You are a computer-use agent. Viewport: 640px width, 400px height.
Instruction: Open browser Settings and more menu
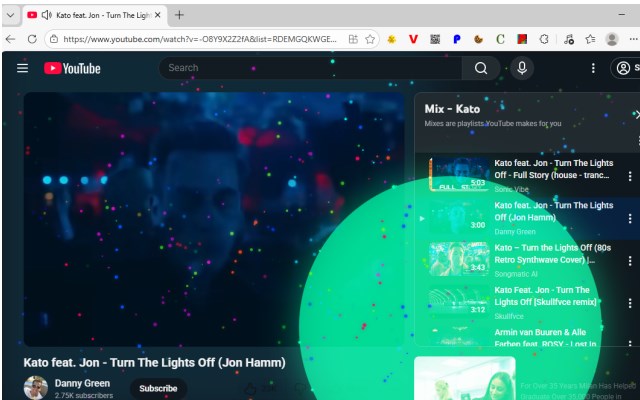[x=633, y=39]
